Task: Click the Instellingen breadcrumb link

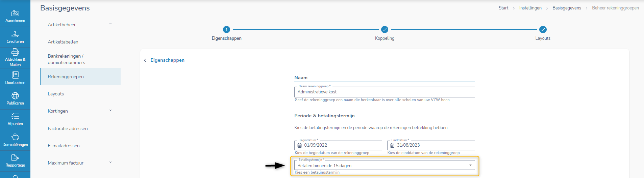Action: coord(530,8)
